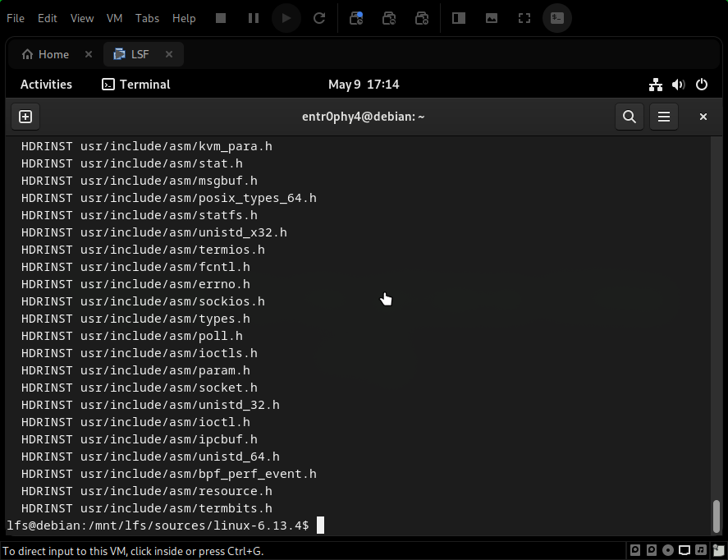Screen dimensions: 728x560
Task: Open the GNOME system status menu
Action: [678, 84]
